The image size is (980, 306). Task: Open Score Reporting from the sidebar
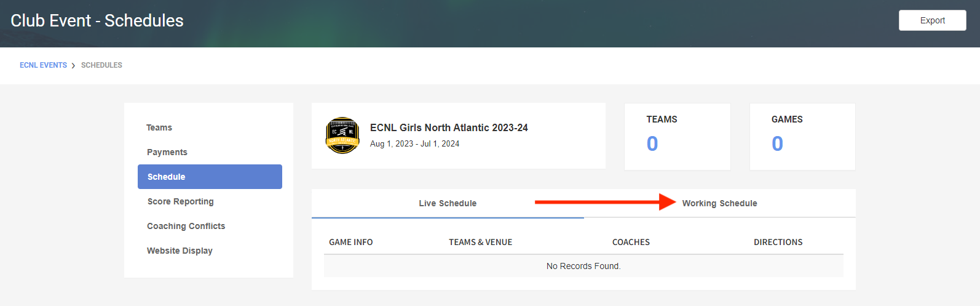[x=181, y=201]
